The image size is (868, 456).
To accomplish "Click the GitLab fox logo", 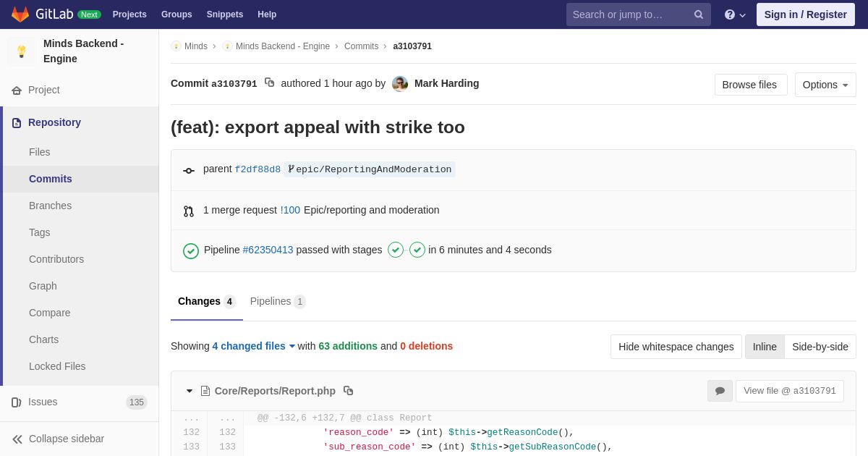I will click(x=20, y=14).
